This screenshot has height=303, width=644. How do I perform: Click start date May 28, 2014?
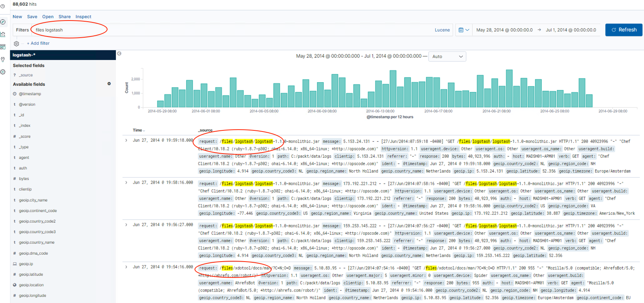505,30
